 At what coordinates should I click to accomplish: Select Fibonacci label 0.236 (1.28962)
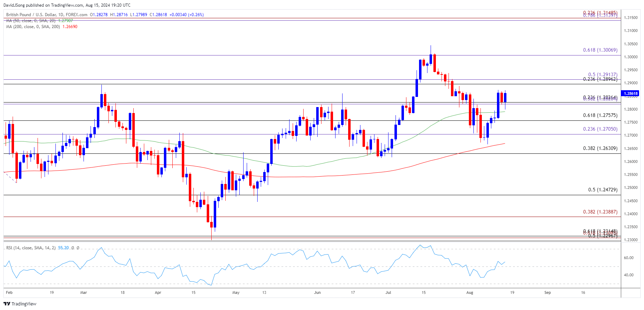(600, 79)
